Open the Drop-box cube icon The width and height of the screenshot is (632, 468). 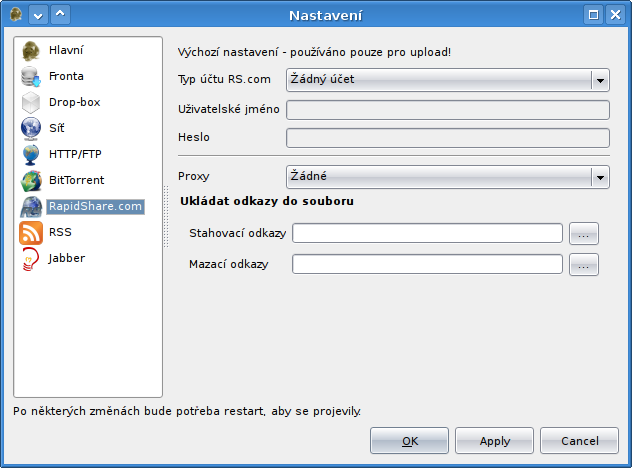pyautogui.click(x=31, y=102)
